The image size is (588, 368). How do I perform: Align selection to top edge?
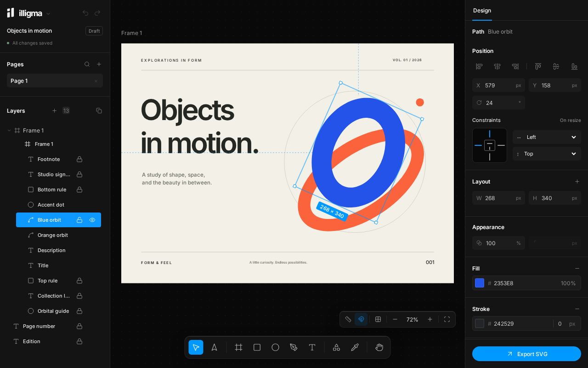538,67
